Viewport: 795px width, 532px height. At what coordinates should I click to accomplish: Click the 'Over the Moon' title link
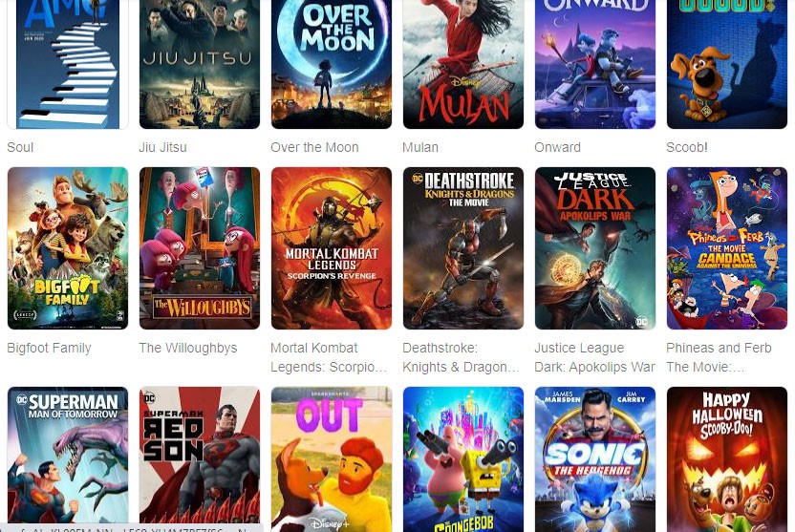pyautogui.click(x=314, y=147)
